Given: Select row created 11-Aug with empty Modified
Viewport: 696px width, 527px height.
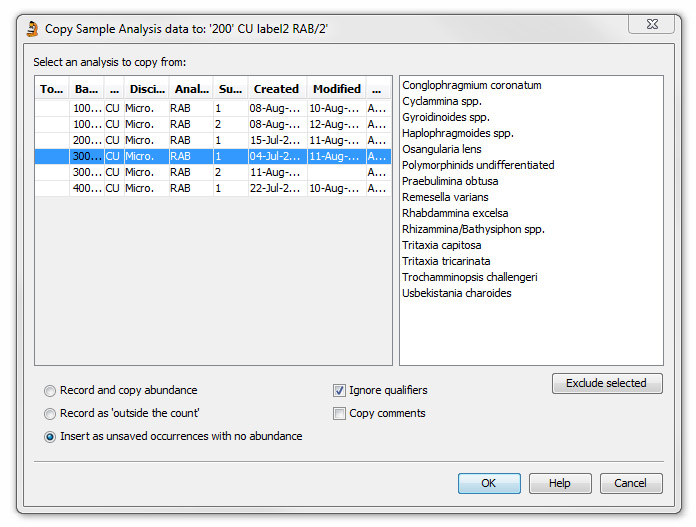Looking at the screenshot, I should [x=213, y=172].
